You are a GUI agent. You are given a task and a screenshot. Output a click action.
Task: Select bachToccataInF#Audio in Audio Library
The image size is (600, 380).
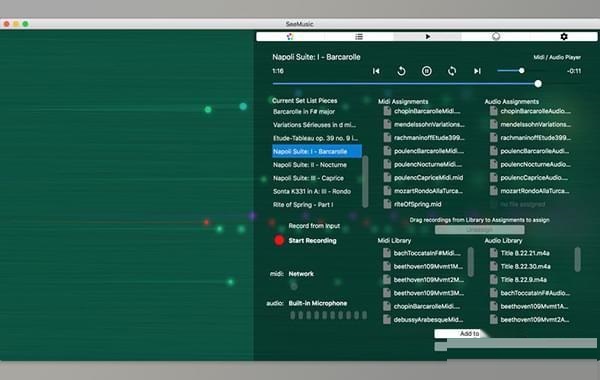tap(530, 293)
